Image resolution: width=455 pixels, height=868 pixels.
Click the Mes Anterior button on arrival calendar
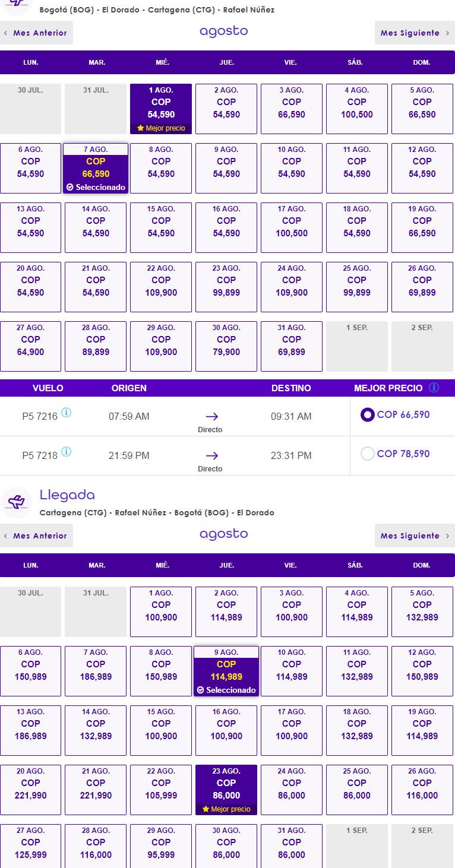click(36, 536)
